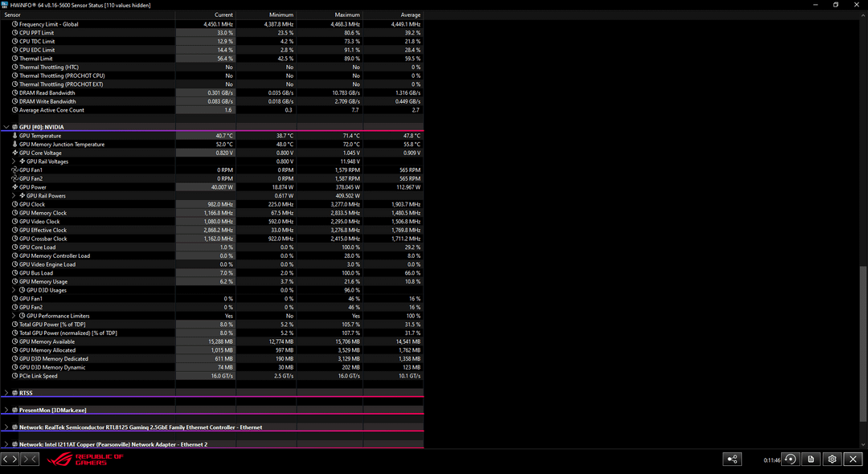Click the Current column header

pos(206,15)
